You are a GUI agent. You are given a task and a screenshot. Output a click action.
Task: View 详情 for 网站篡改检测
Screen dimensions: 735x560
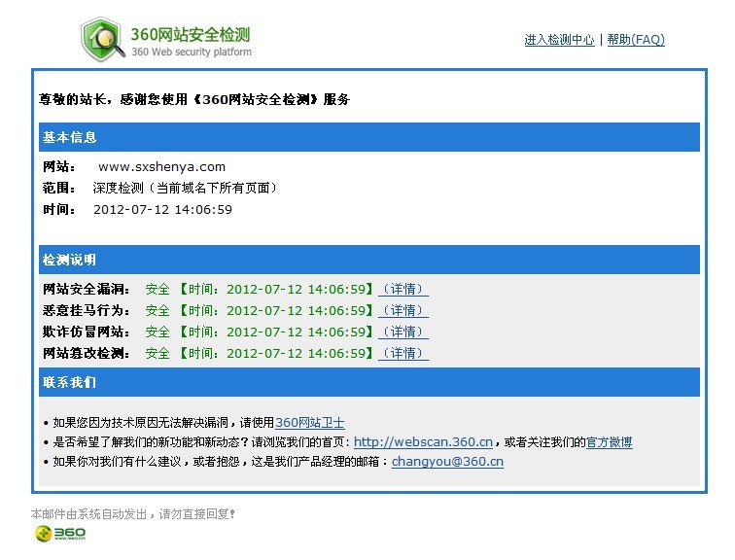pos(402,353)
